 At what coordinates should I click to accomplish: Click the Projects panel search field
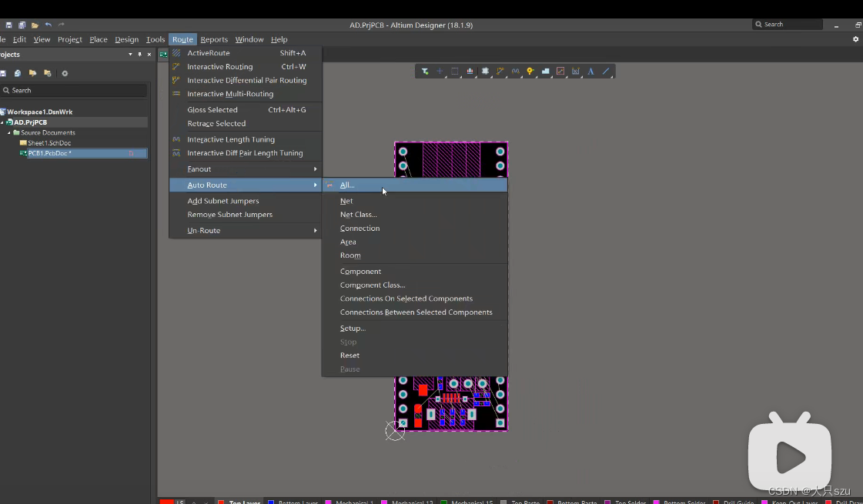point(74,90)
